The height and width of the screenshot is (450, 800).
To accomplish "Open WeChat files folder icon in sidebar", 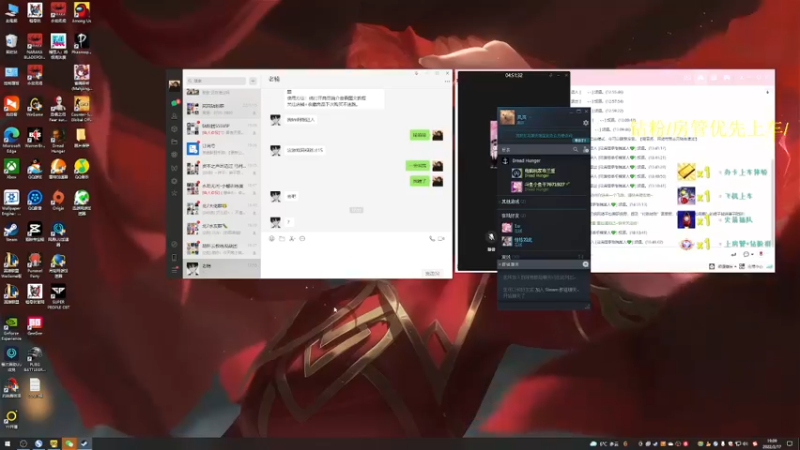I will coord(174,142).
